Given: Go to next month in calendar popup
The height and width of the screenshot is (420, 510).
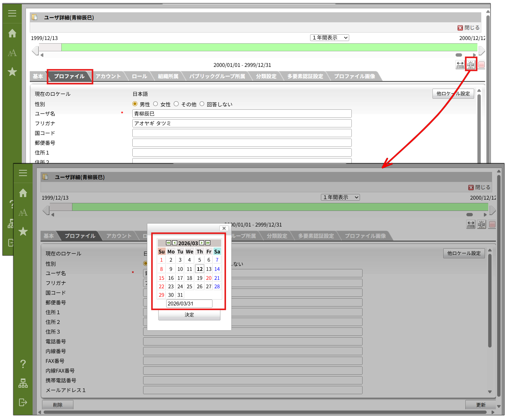Looking at the screenshot, I should pyautogui.click(x=202, y=243).
